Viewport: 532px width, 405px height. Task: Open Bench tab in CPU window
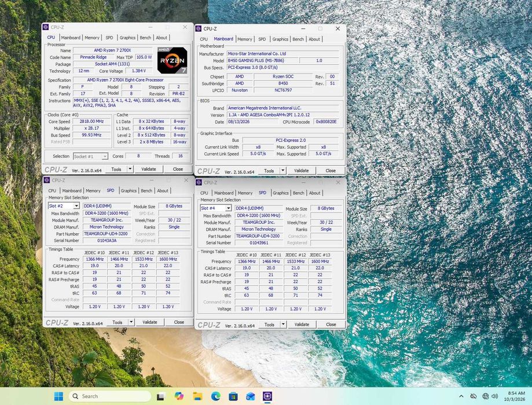coord(145,38)
